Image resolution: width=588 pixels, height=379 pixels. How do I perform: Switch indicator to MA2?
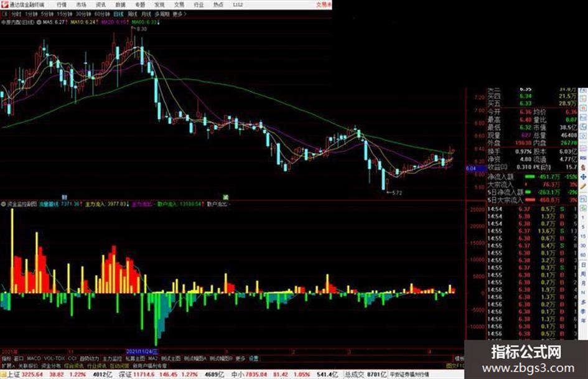click(152, 358)
